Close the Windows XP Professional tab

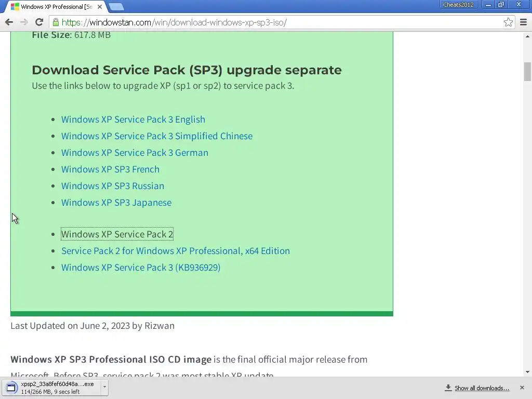99,7
